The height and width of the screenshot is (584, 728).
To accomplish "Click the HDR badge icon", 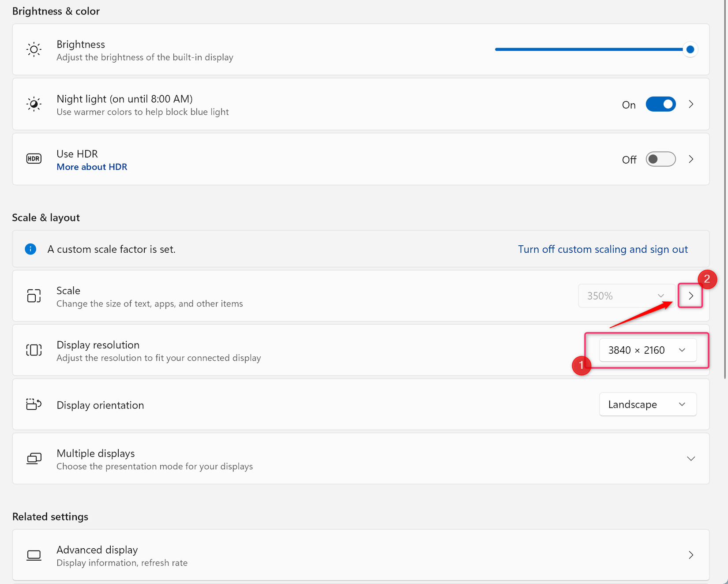I will [34, 159].
